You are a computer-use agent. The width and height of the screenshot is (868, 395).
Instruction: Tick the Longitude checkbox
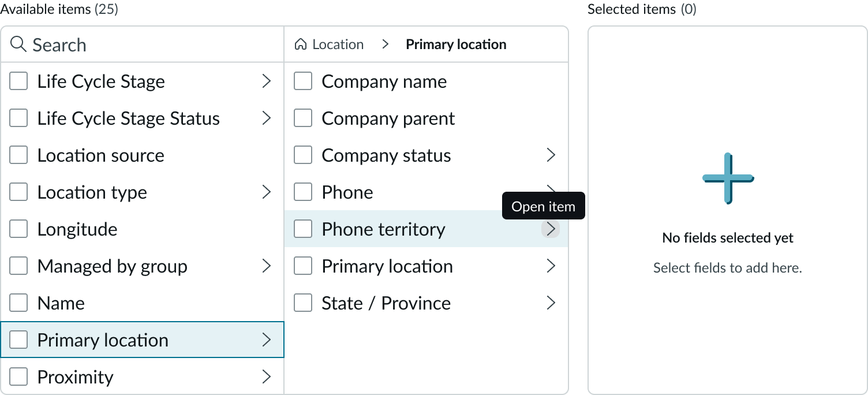pos(18,229)
